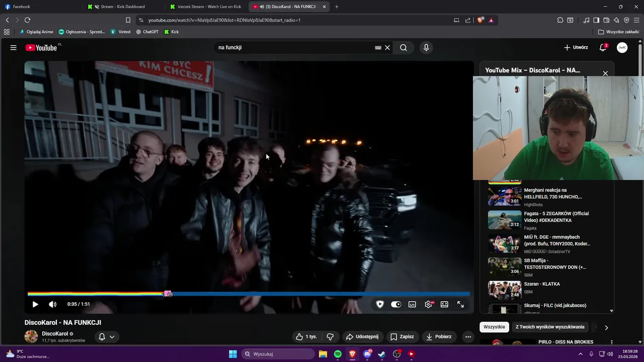Image resolution: width=644 pixels, height=362 pixels.
Task: Like the video with thumbs up
Action: click(x=306, y=337)
